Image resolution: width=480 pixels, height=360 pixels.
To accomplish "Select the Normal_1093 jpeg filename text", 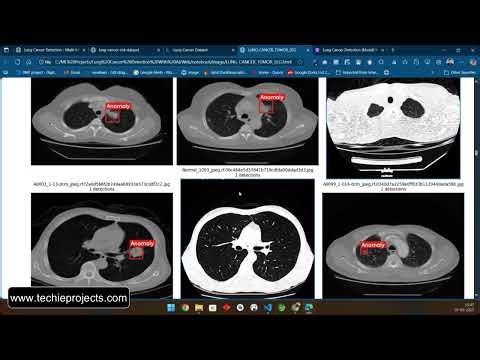I will 247,170.
